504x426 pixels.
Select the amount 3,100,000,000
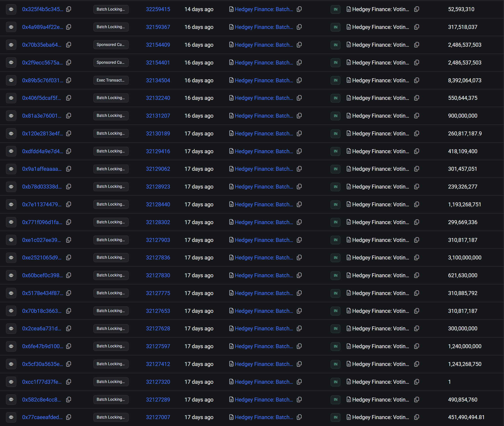pyautogui.click(x=465, y=257)
